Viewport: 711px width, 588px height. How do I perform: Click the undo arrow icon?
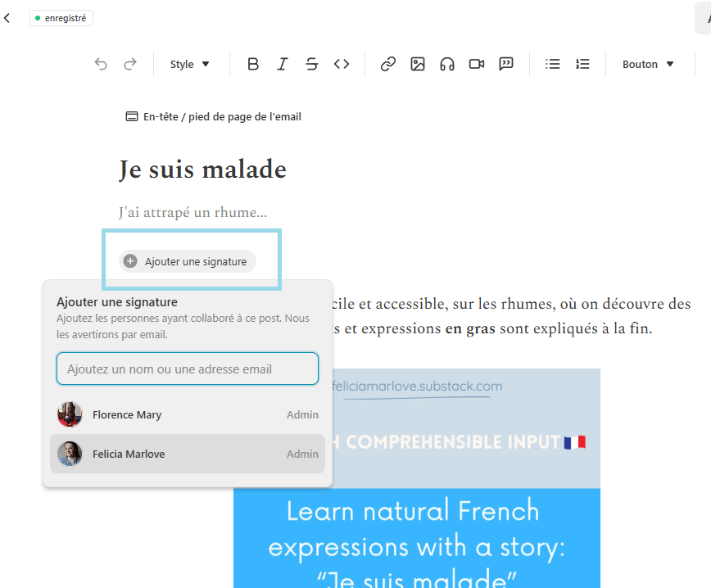pyautogui.click(x=101, y=64)
